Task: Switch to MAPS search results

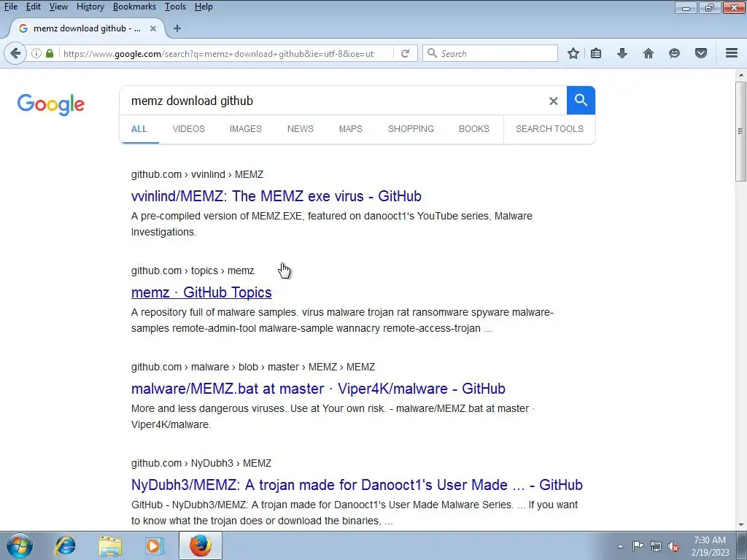Action: coord(351,129)
